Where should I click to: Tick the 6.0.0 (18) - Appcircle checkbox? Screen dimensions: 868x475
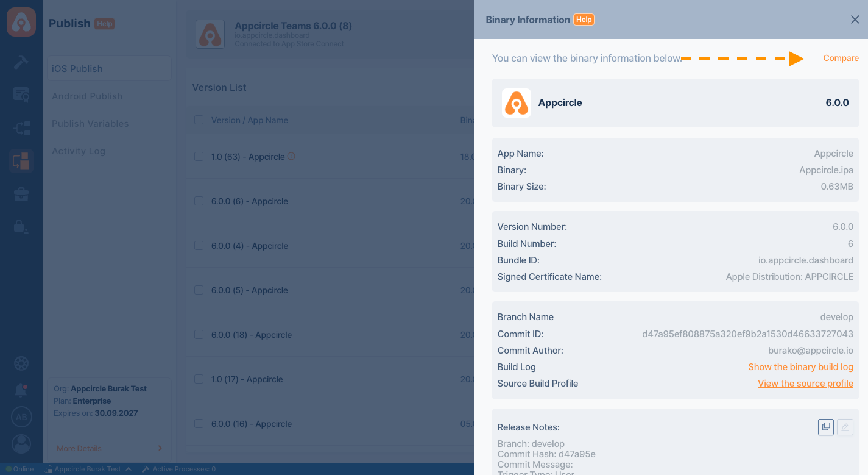pos(199,335)
